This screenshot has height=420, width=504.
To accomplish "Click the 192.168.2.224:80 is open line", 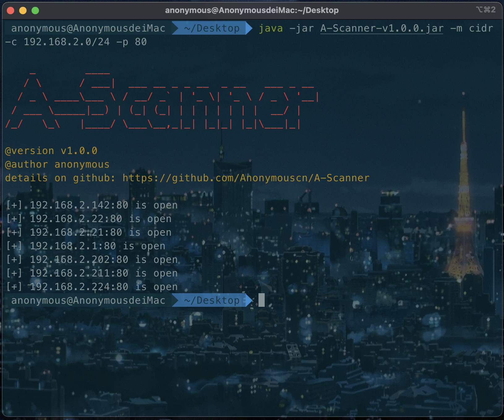I will pos(92,287).
